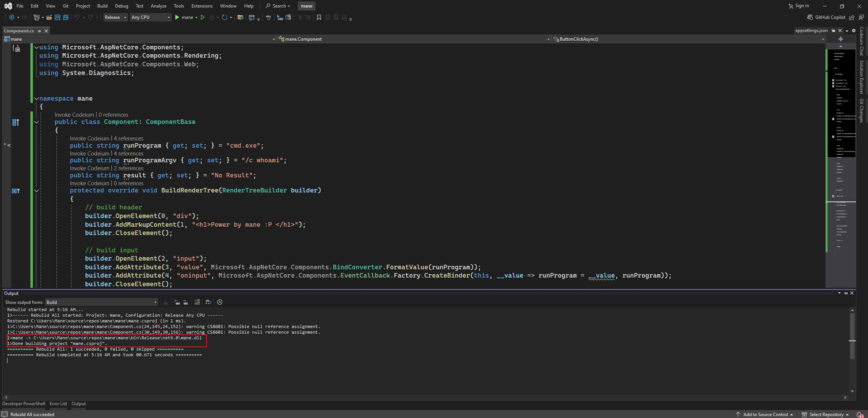The height and width of the screenshot is (418, 868).
Task: Toggle a bookmark with the bookmark icon
Action: (319, 17)
